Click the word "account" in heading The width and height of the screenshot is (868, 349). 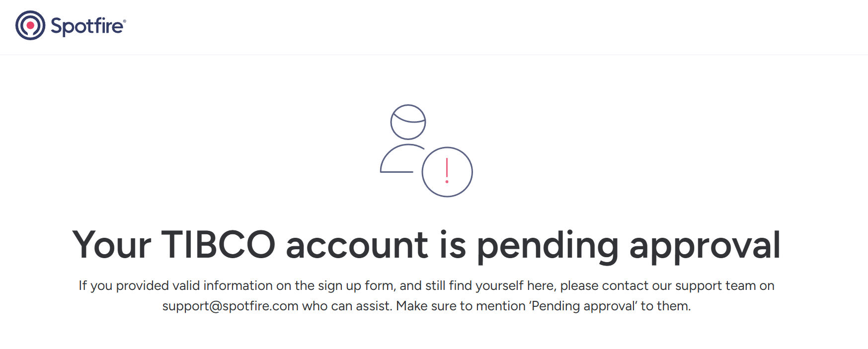357,245
